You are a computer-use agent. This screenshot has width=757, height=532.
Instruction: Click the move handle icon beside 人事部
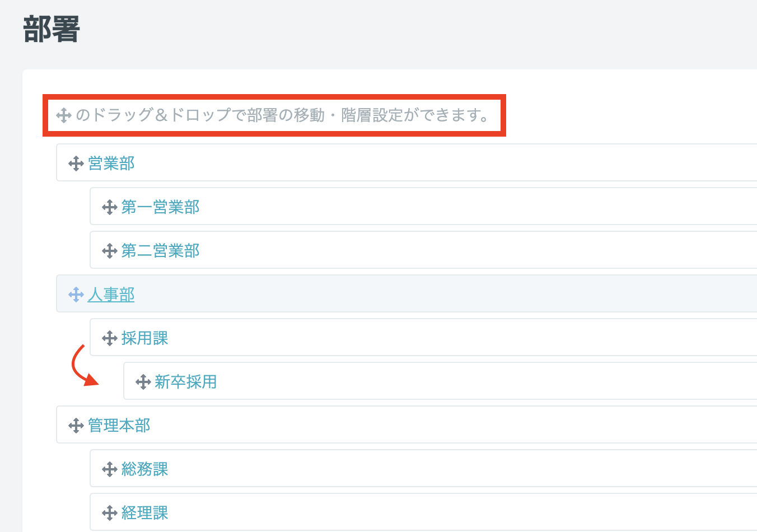tap(76, 295)
